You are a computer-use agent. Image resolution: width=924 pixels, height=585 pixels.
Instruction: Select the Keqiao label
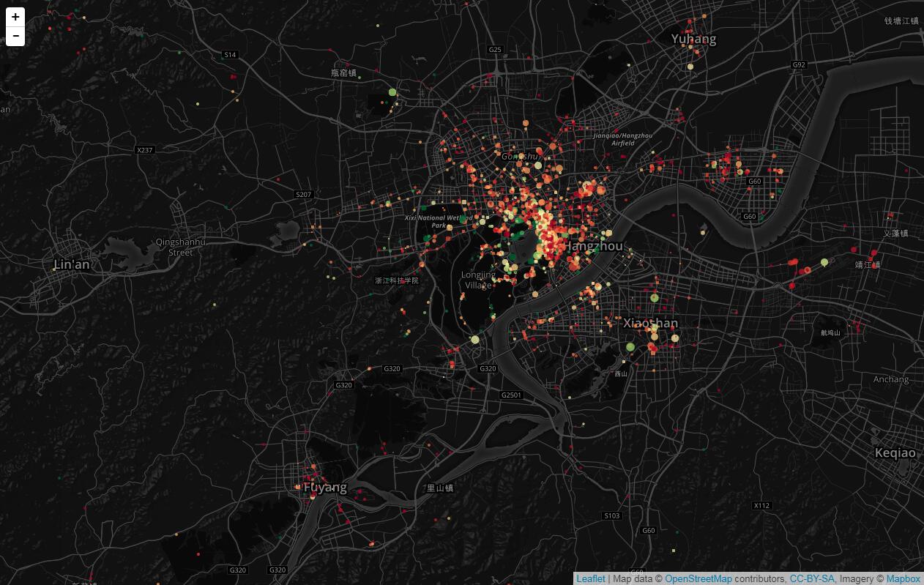(895, 453)
